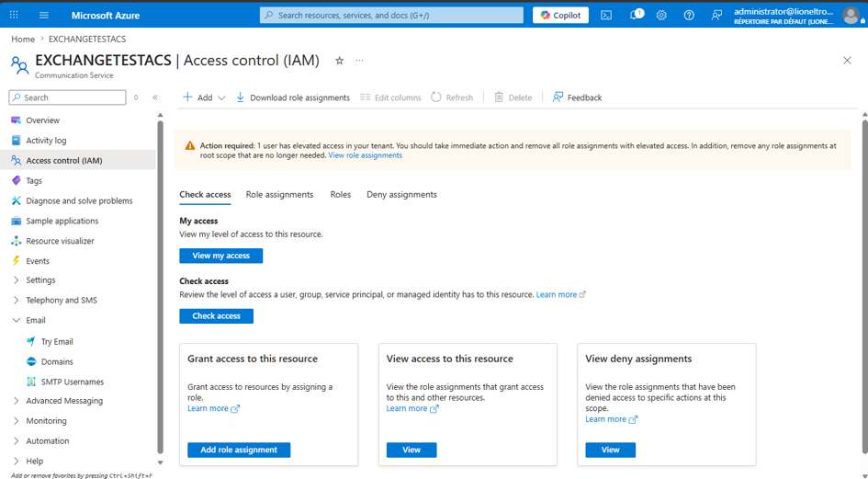Click the Add role assignment button
The height and width of the screenshot is (479, 868).
(x=239, y=450)
